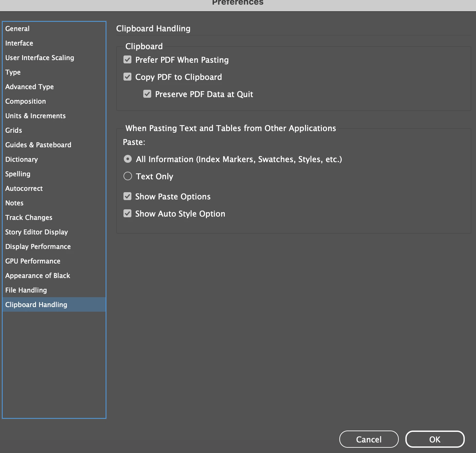Click the Cancel button
The image size is (476, 453).
(x=369, y=439)
